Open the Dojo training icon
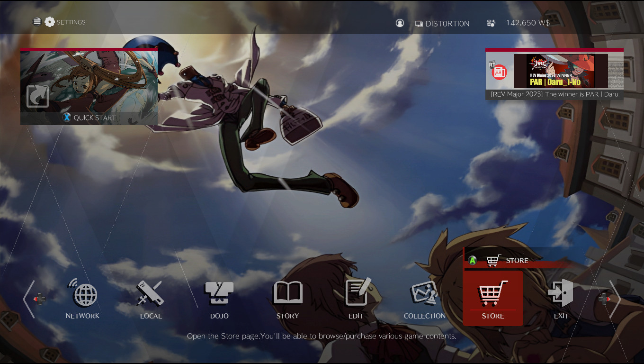The image size is (644, 364). pos(219,294)
